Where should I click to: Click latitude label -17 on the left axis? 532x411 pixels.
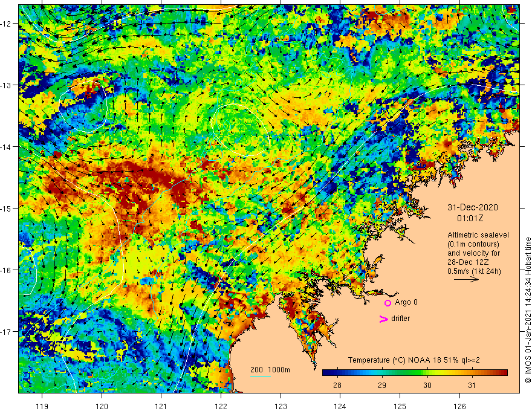tap(6, 331)
